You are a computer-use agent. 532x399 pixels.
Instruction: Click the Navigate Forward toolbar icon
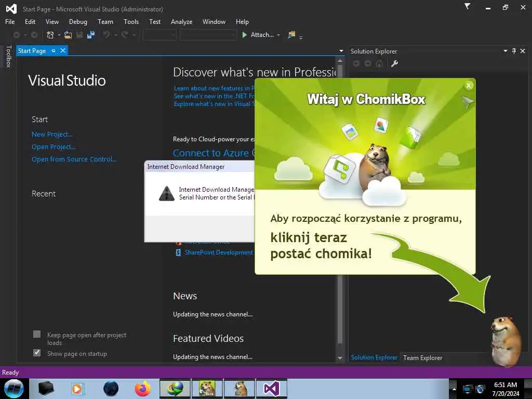coord(34,35)
